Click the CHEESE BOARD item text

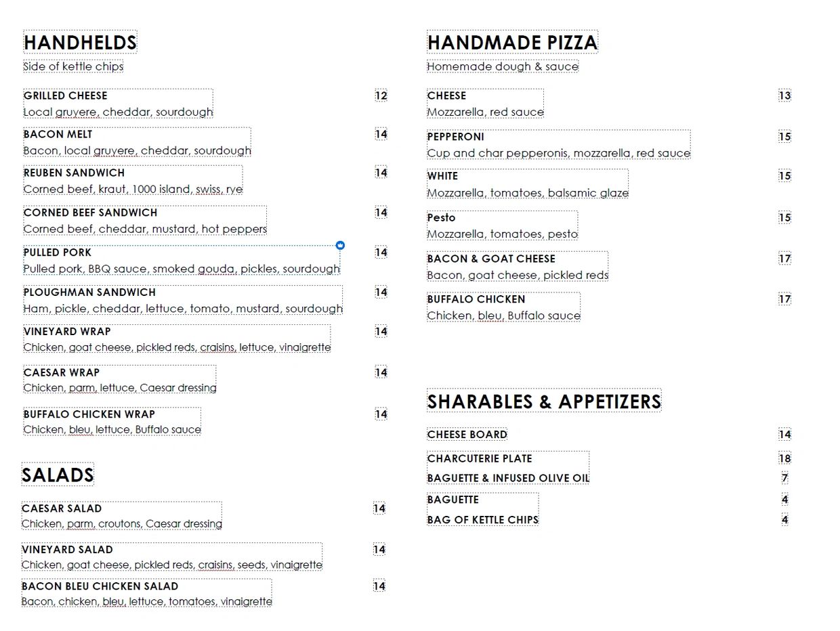(x=467, y=435)
